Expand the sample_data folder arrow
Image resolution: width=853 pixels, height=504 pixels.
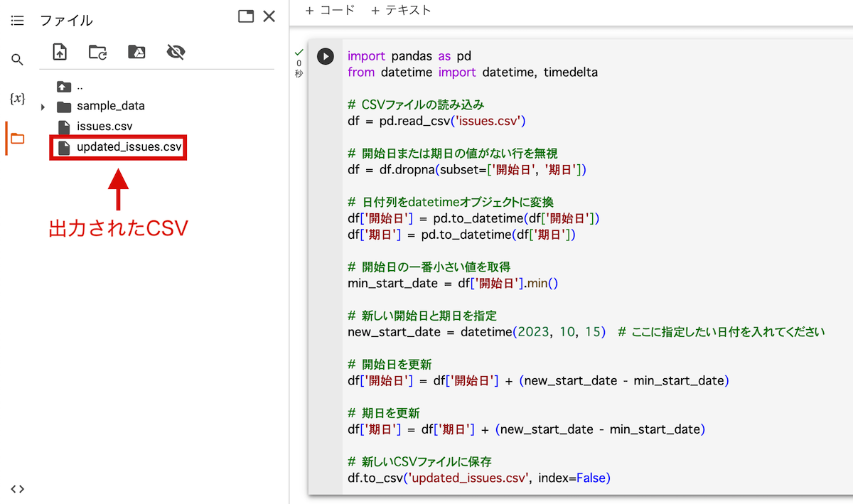point(43,107)
